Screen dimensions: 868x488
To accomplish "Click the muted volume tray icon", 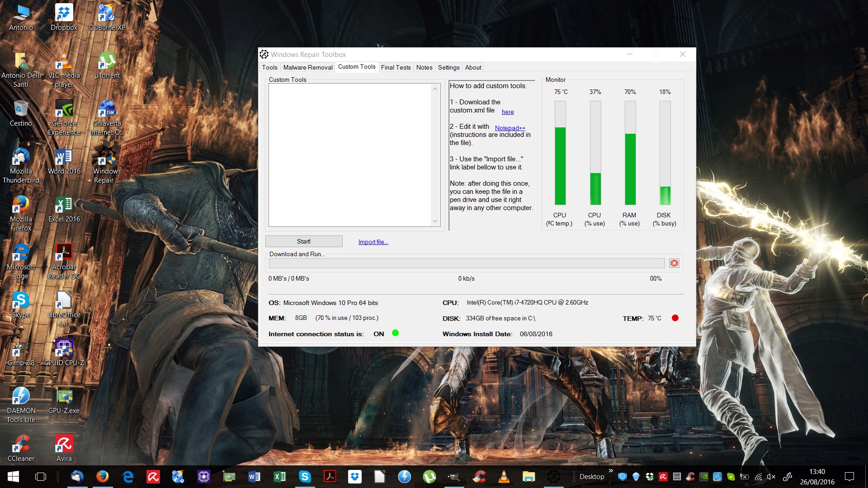I will (x=771, y=477).
